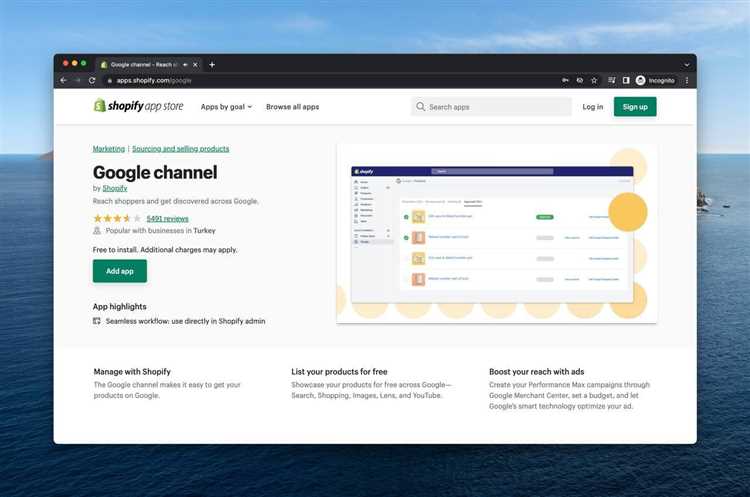The height and width of the screenshot is (497, 750).
Task: Click the browser back arrow
Action: click(x=64, y=80)
